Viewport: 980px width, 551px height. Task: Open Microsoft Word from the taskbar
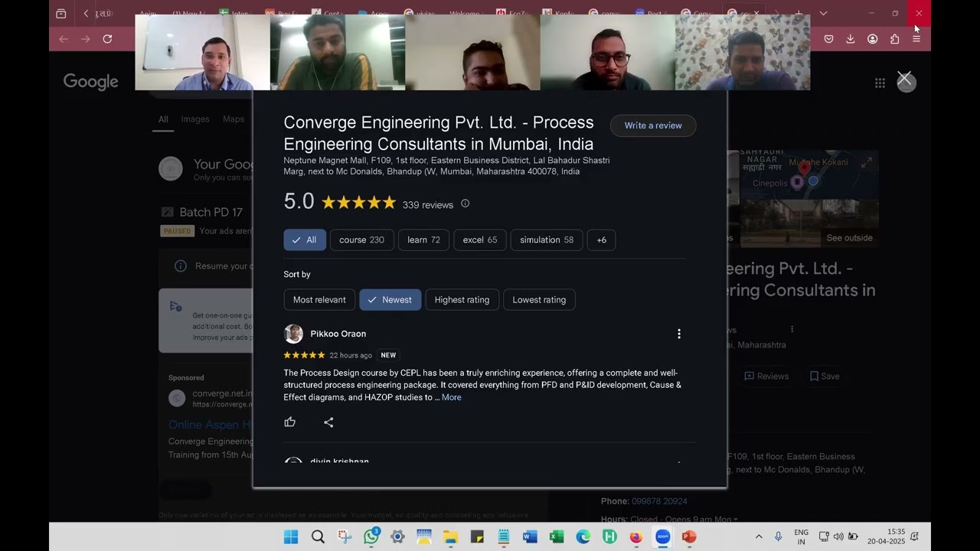pos(530,536)
